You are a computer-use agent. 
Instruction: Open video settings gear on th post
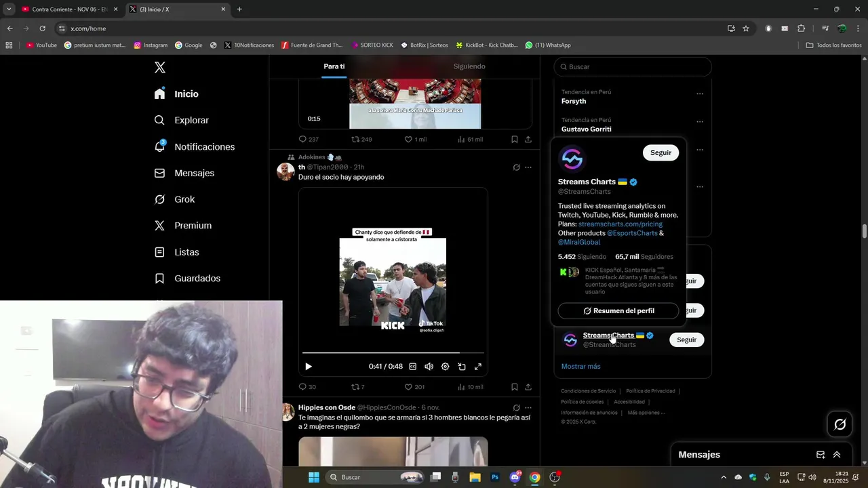445,367
